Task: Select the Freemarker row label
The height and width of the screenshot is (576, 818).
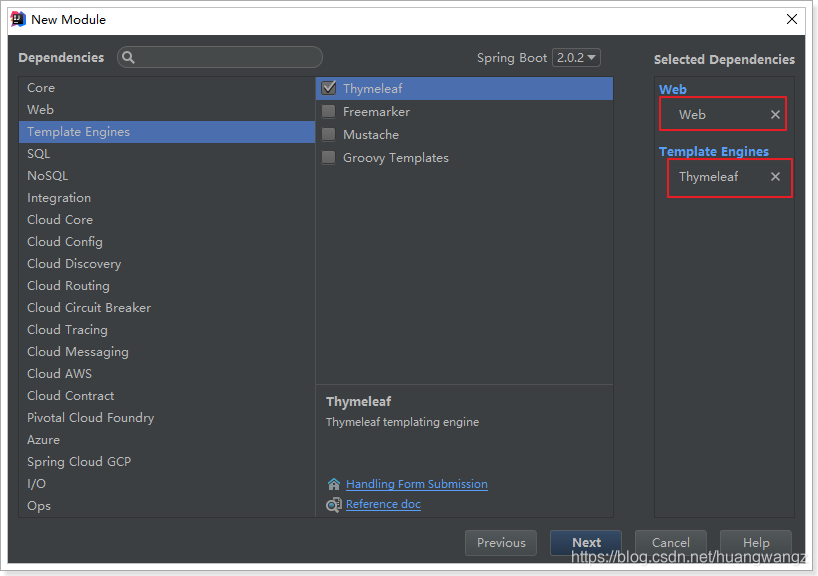Action: tap(376, 112)
